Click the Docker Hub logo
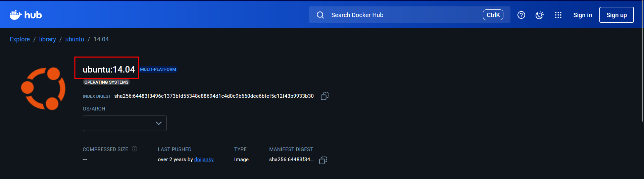Viewport: 644px width, 179px height. click(x=26, y=15)
